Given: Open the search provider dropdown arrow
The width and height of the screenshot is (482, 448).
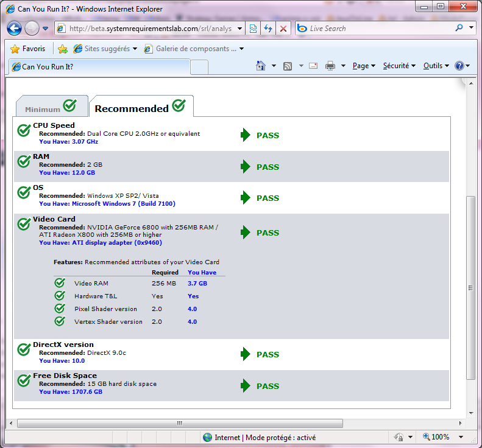Looking at the screenshot, I should (471, 27).
